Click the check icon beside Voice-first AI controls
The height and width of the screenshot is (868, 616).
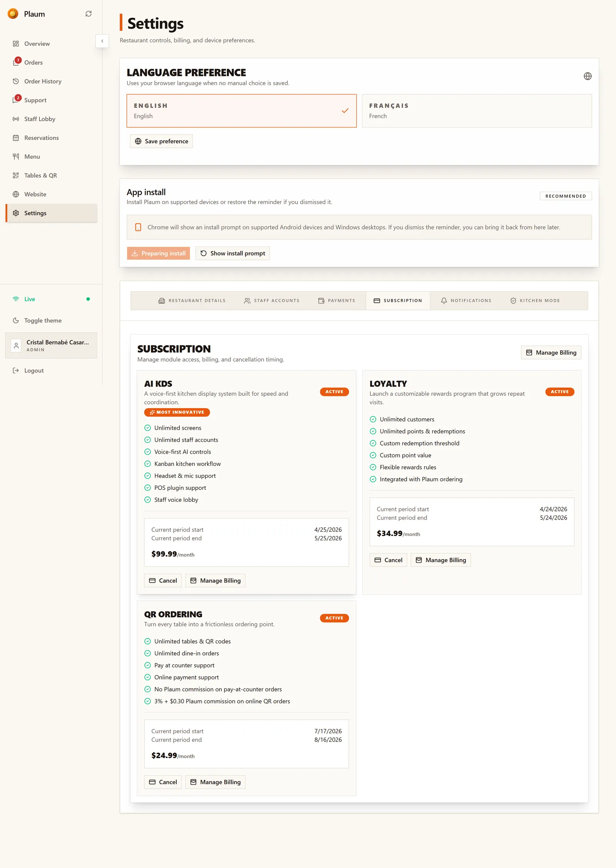[147, 452]
